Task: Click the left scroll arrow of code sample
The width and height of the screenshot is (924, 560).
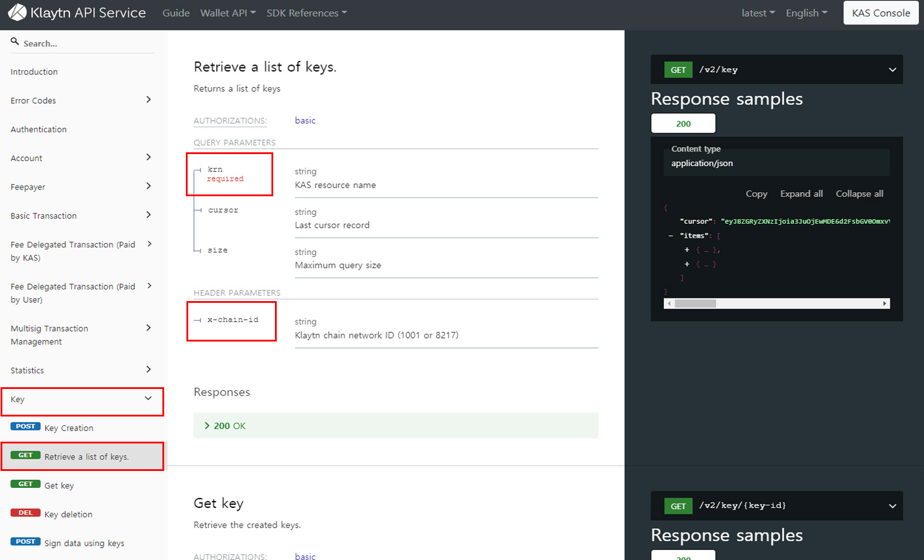Action: pyautogui.click(x=669, y=303)
